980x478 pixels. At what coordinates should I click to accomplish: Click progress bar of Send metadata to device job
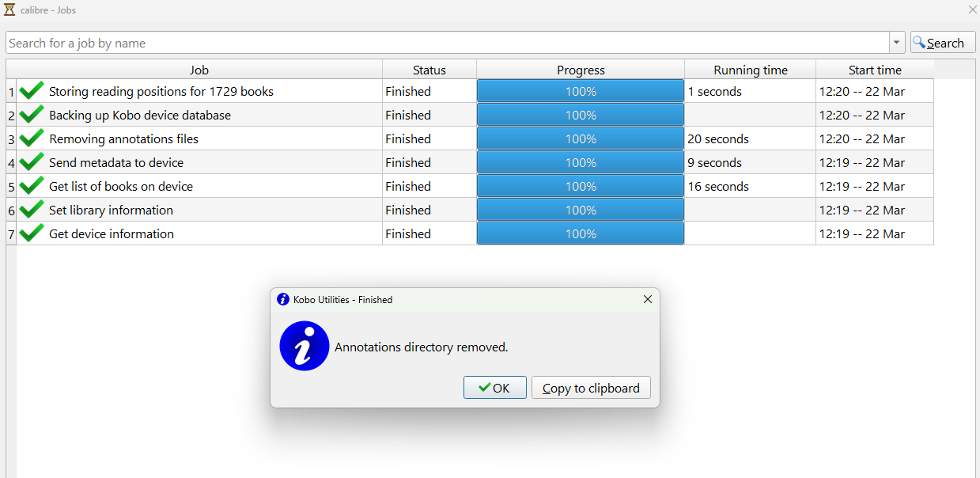[x=581, y=162]
